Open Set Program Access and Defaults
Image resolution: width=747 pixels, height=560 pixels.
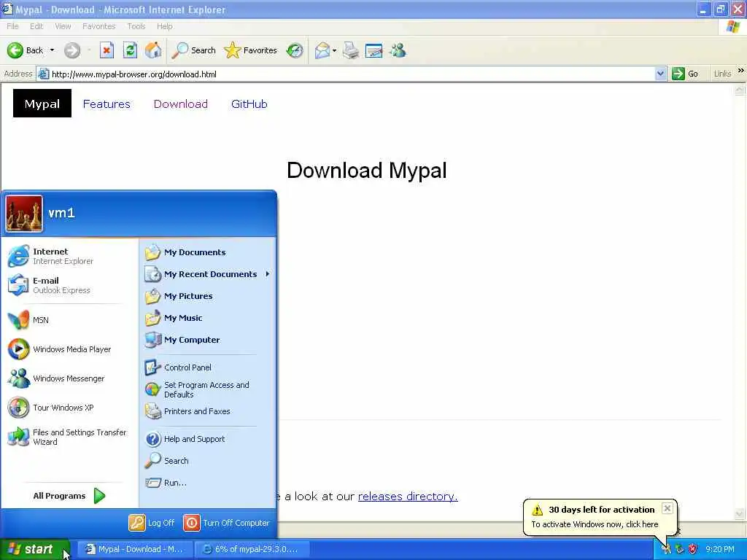coord(207,389)
